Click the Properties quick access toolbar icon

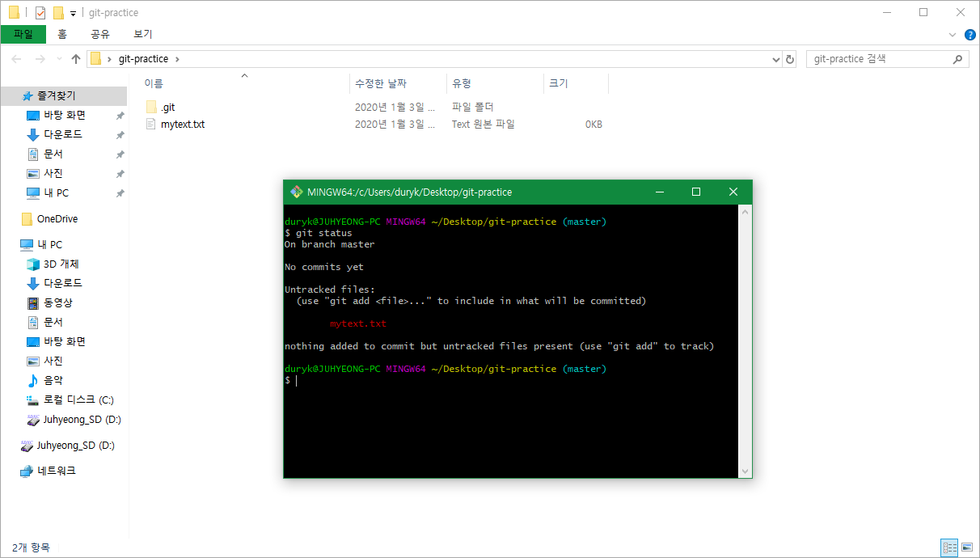tap(40, 13)
